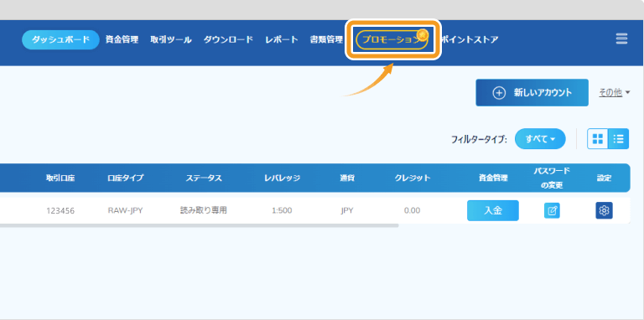This screenshot has width=644, height=320.
Task: Open the すべて filter dropdown
Action: click(x=540, y=139)
